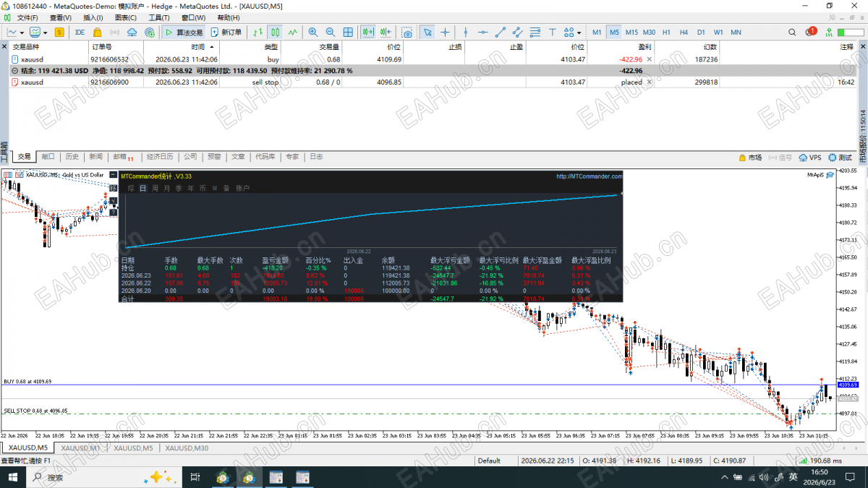Zoom in on the chart
This screenshot has height=488, width=868.
(x=313, y=32)
